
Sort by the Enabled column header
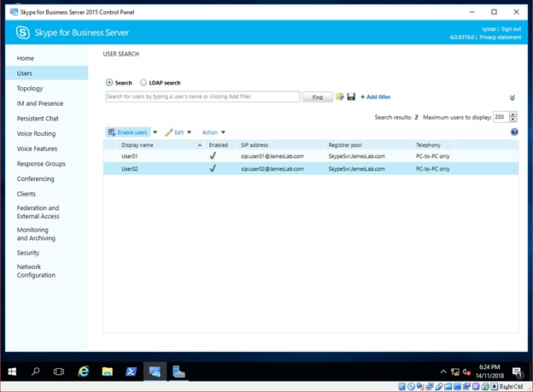coord(218,145)
